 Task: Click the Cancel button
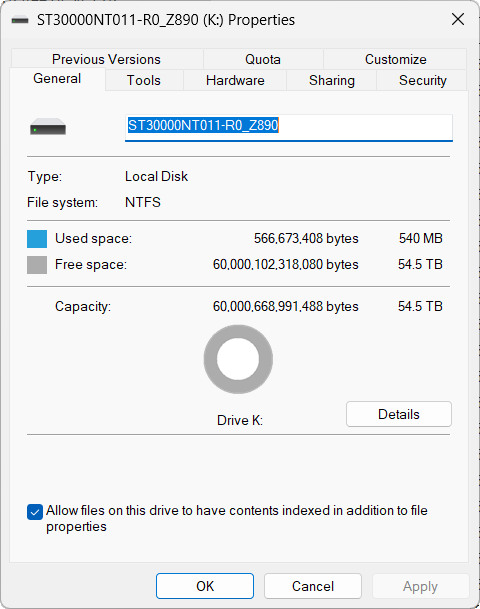pos(313,586)
